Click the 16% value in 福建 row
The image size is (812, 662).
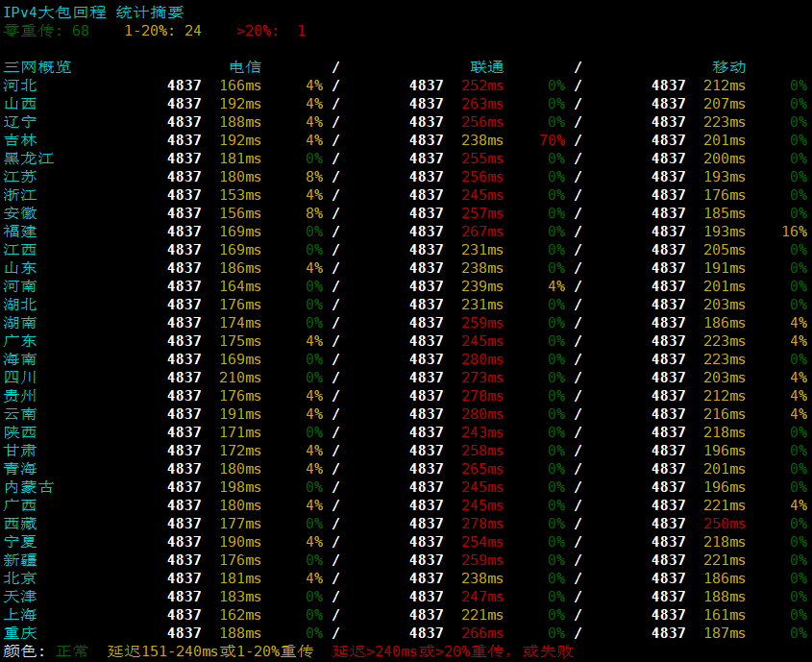tap(795, 232)
